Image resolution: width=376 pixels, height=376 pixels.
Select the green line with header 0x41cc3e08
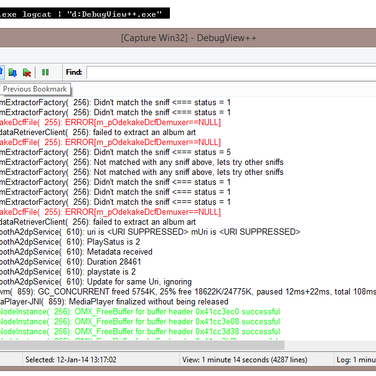click(188, 322)
